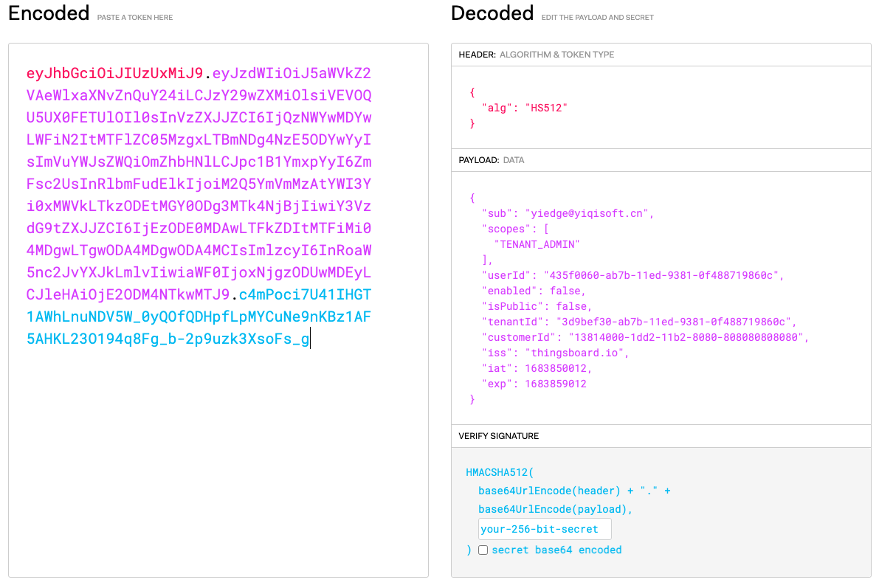879x588 pixels.
Task: Enable the secret base64 encoded checkbox
Action: point(483,550)
